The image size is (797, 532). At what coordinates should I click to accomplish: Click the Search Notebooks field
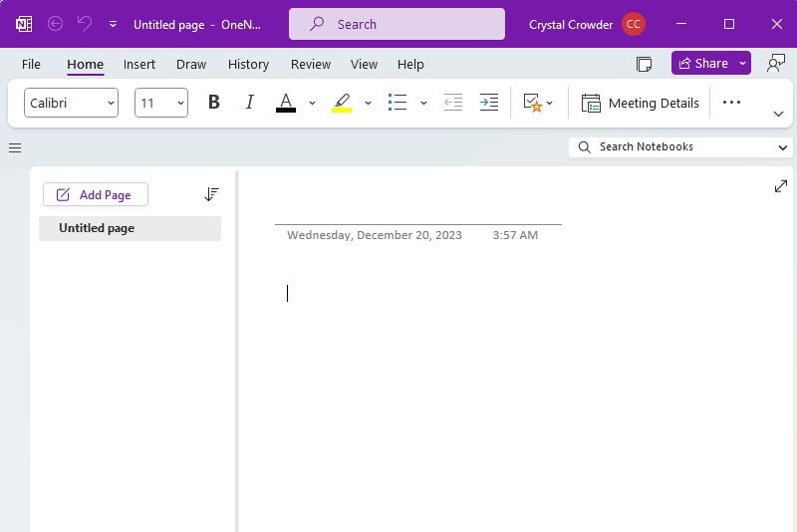pos(672,146)
